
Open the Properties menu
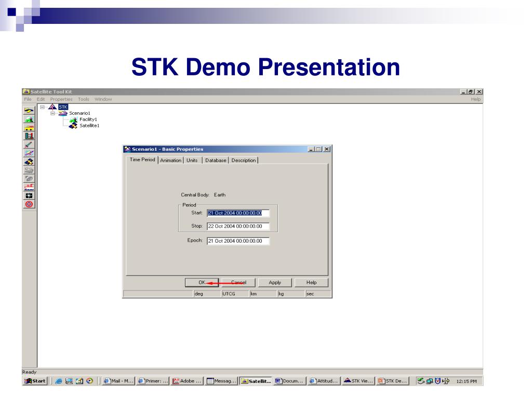click(61, 99)
